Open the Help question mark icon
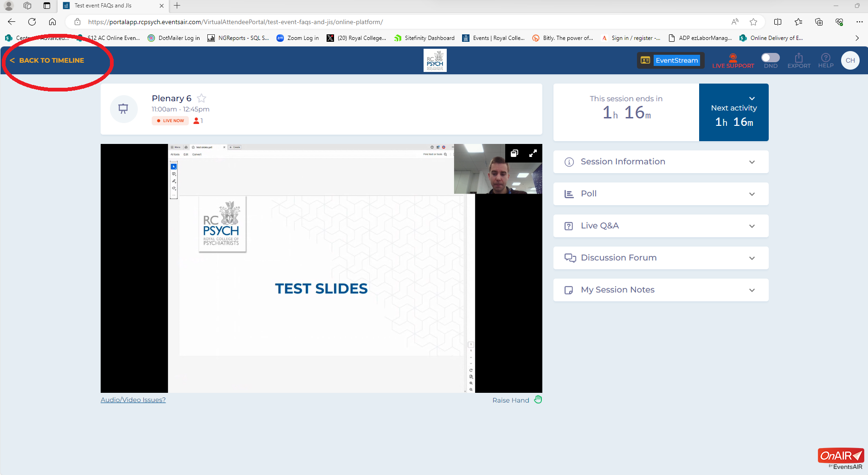Viewport: 868px width, 475px height. 825,58
